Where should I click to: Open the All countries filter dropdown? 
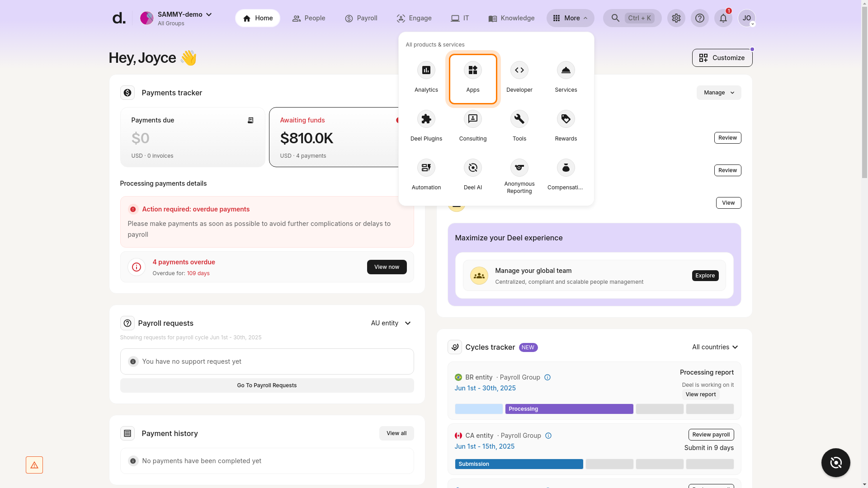(715, 347)
